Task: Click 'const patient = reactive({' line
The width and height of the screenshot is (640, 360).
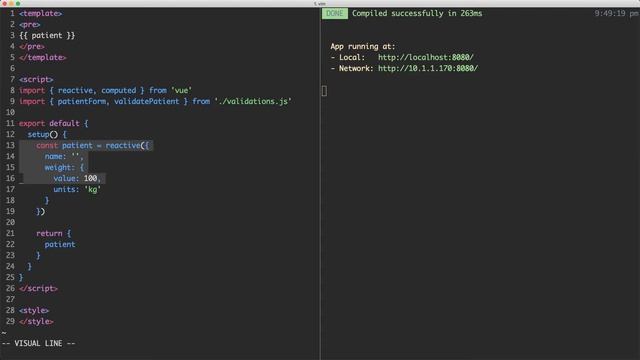Action: [x=93, y=145]
